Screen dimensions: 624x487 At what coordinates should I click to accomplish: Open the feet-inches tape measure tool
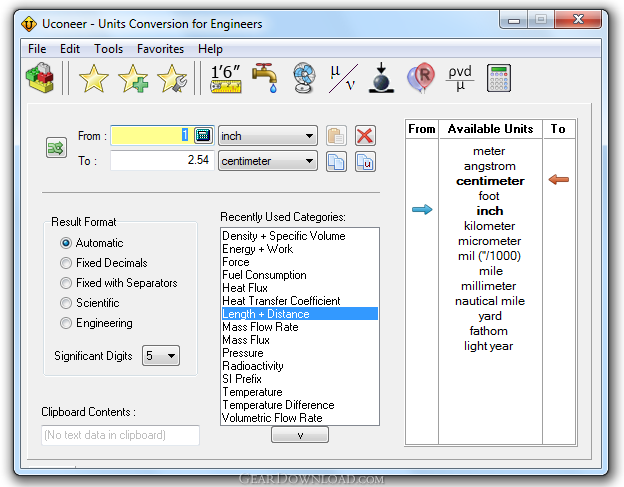(x=226, y=78)
